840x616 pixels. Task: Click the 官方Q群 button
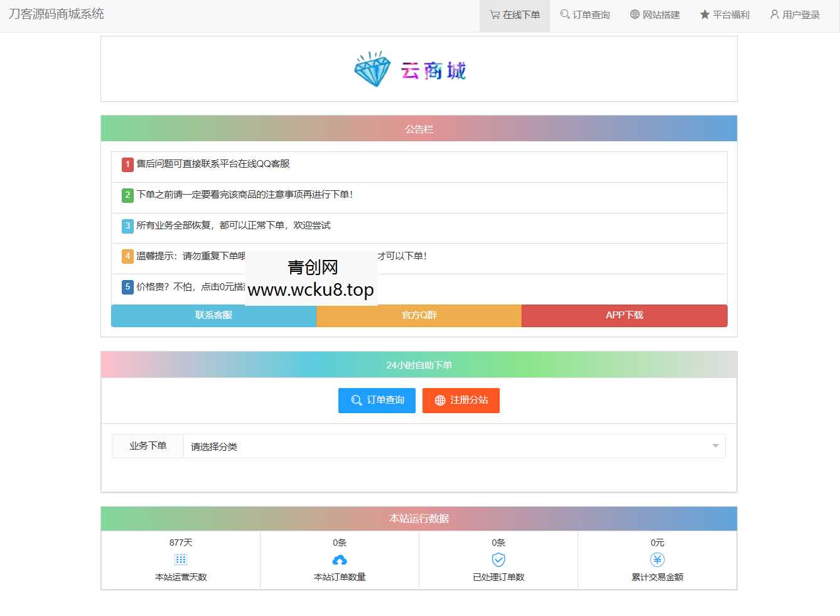[x=418, y=315]
